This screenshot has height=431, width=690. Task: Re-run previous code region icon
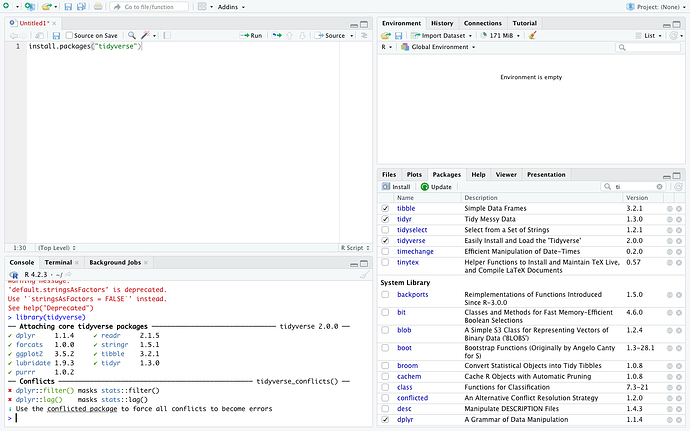[277, 35]
